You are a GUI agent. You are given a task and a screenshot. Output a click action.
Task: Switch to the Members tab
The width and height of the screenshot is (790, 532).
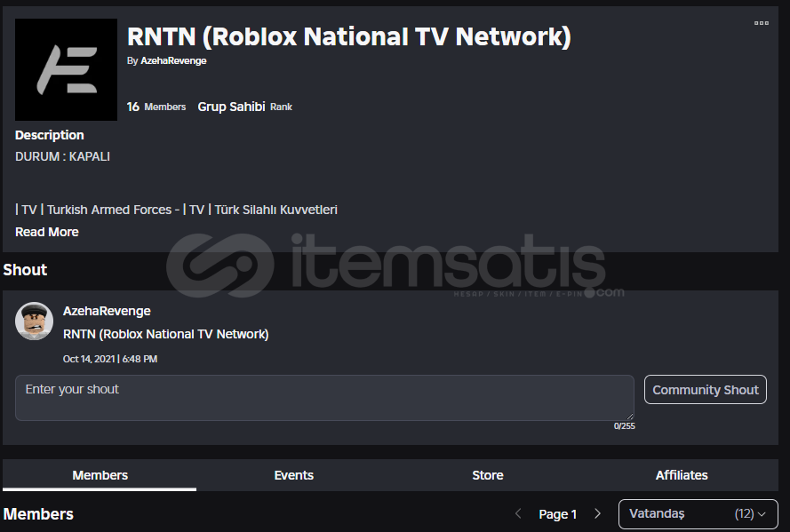100,475
